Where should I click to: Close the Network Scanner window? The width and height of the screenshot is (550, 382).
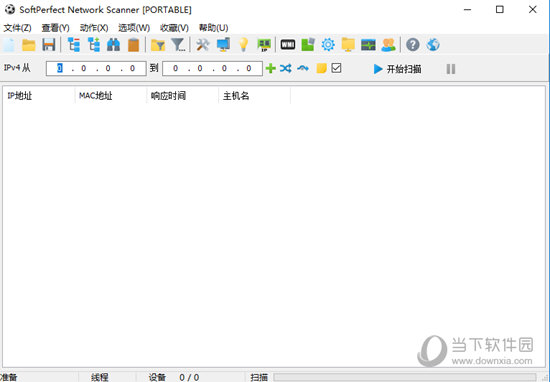point(532,10)
